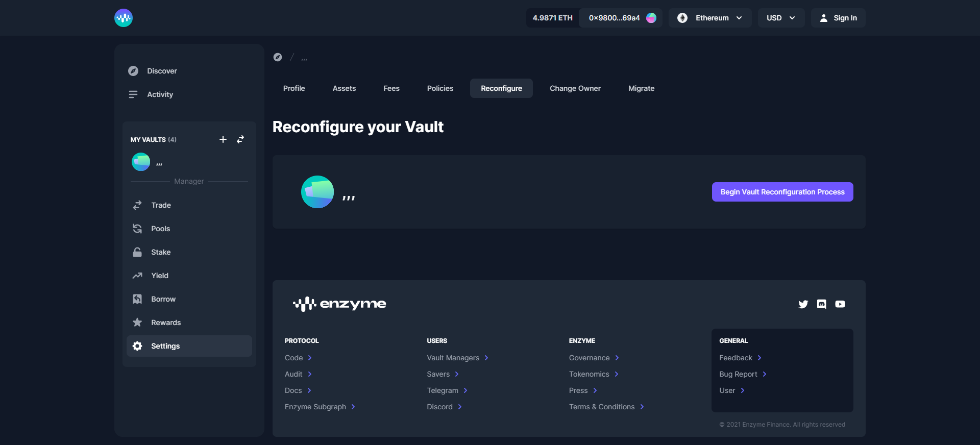Open the Tokenomics link
This screenshot has width=980, height=445.
[589, 374]
